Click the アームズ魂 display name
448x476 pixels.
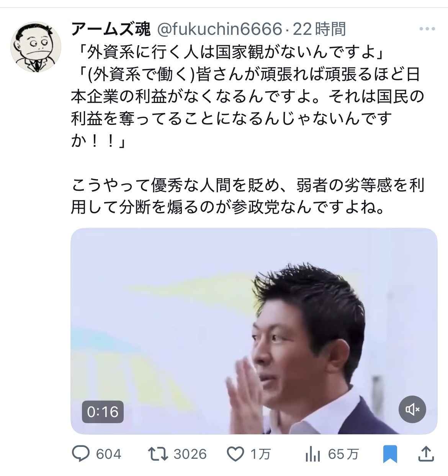[111, 29]
